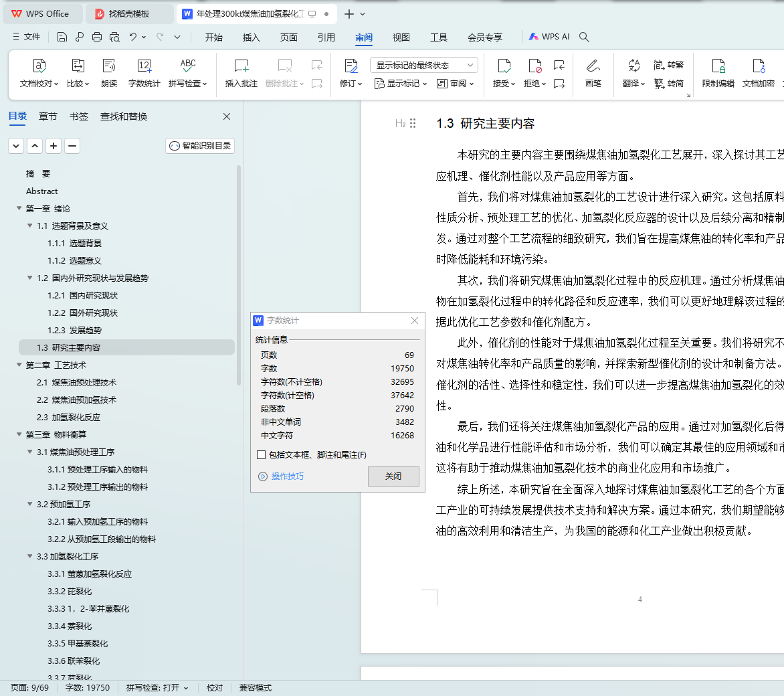784x696 pixels.
Task: Open the 引用 ribbon tab
Action: tap(326, 37)
